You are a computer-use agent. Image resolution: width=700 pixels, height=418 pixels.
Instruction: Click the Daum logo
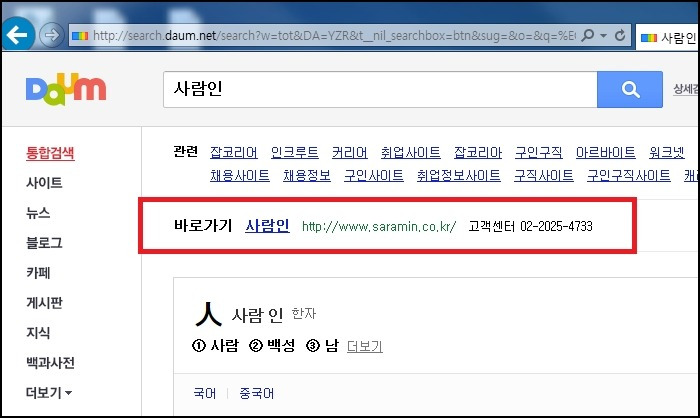coord(66,89)
